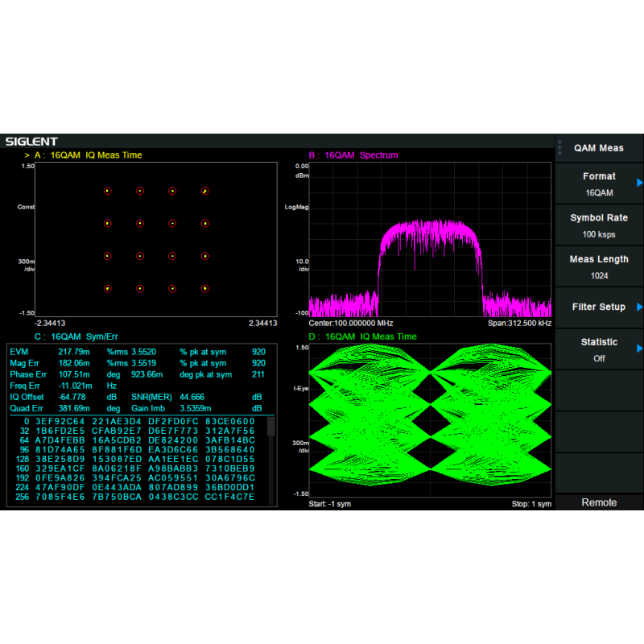Open the Format 16QAM selection menu
This screenshot has height=644, width=644.
click(x=598, y=184)
